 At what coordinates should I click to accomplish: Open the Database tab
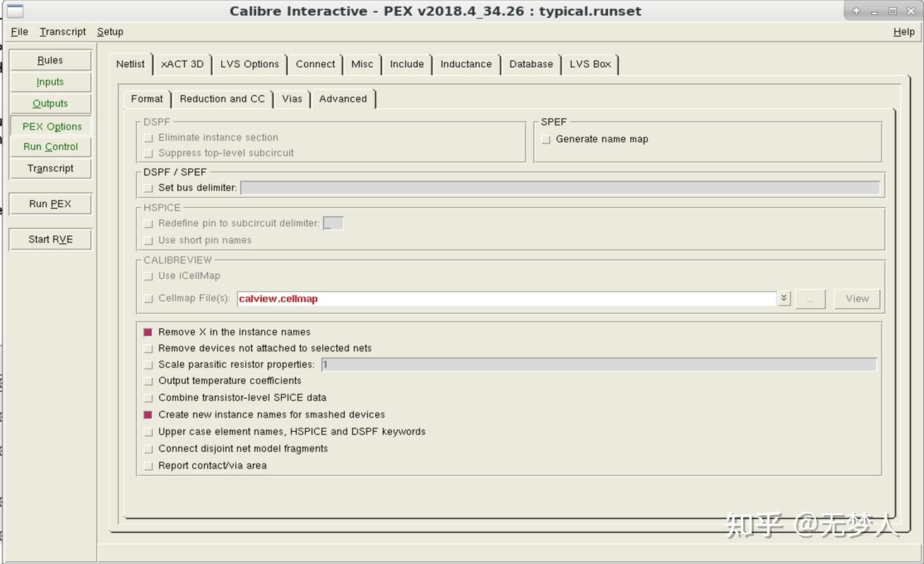531,64
